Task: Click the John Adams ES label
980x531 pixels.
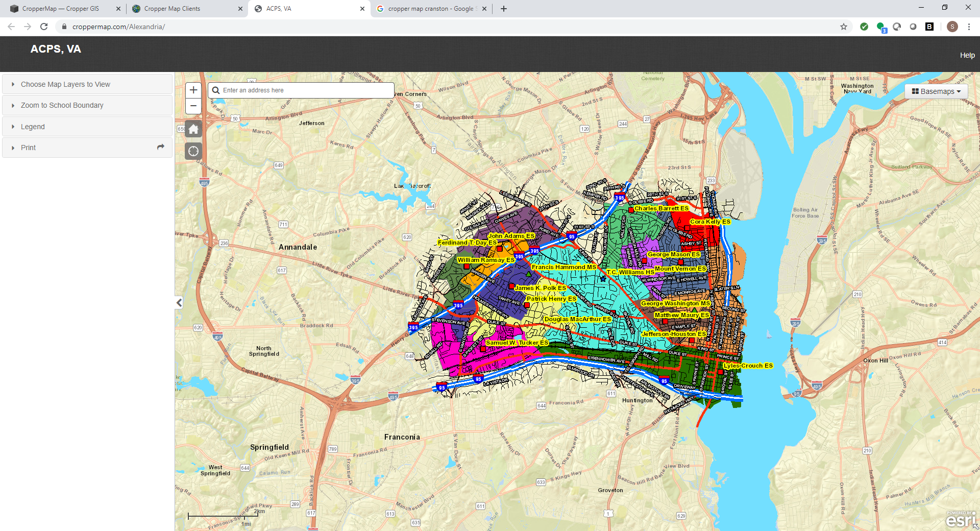Action: click(511, 236)
